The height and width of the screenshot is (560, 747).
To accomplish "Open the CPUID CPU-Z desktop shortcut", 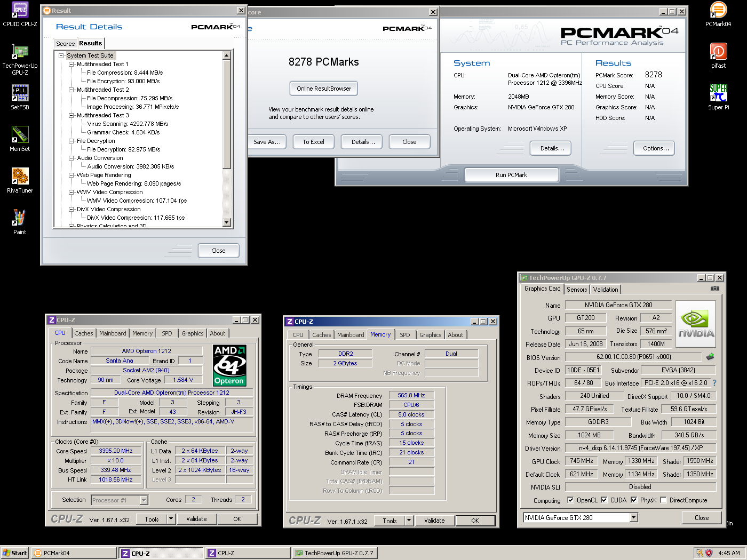I will (x=20, y=14).
